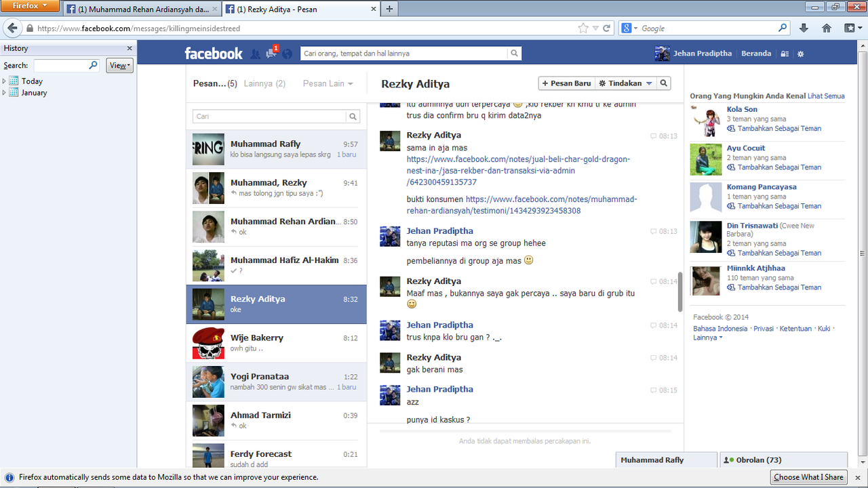This screenshot has height=488, width=868.
Task: Open the Muhammad Rafly chat tab at bottom
Action: coord(666,460)
